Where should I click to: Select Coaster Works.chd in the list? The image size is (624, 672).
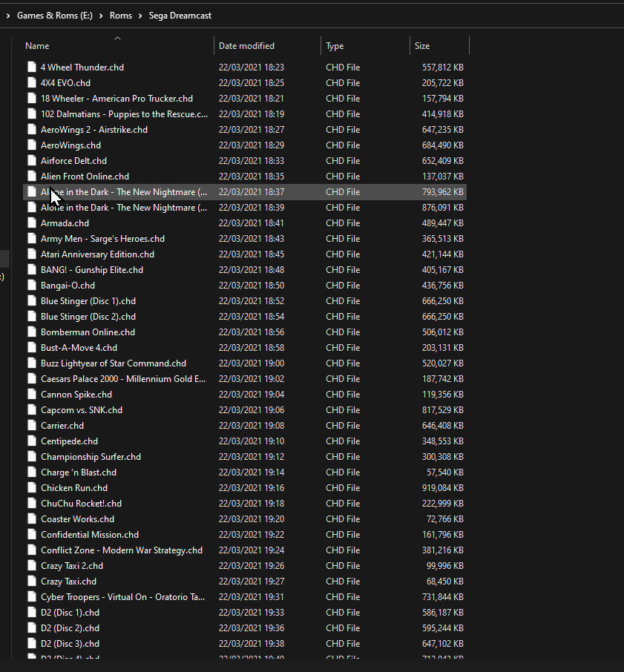click(78, 519)
